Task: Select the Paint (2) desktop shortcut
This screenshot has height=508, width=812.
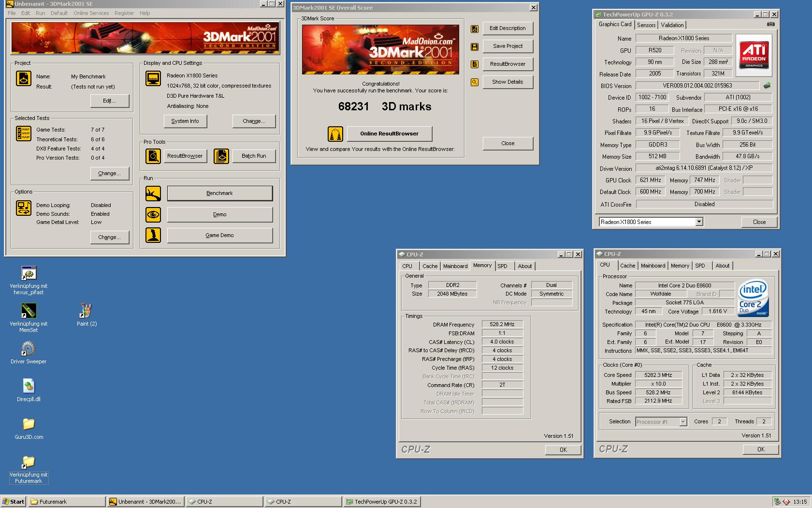Action: click(87, 315)
